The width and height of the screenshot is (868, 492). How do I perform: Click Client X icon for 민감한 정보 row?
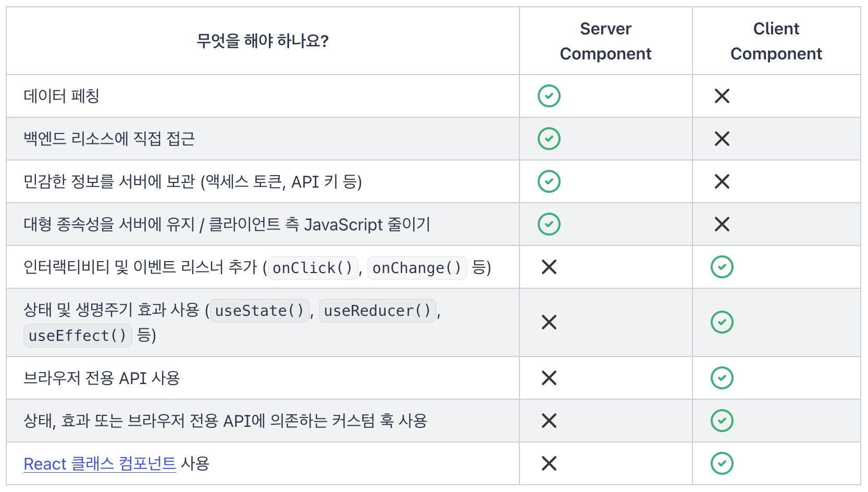pyautogui.click(x=722, y=181)
